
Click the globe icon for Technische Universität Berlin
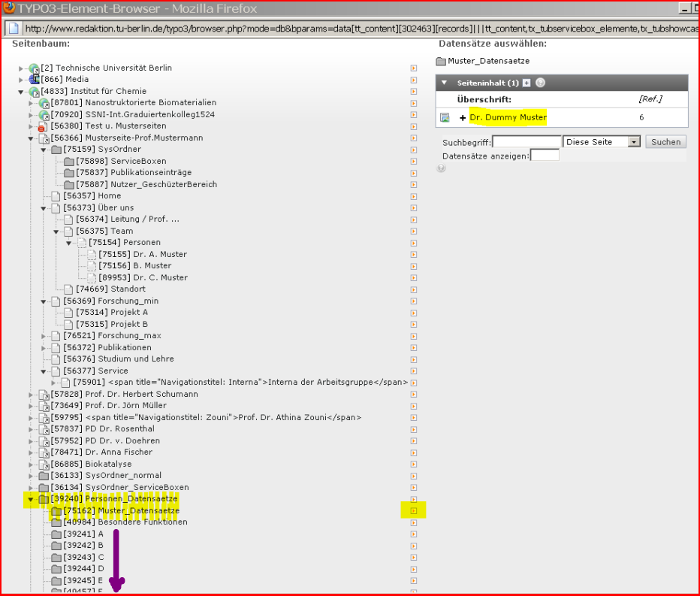(x=34, y=68)
